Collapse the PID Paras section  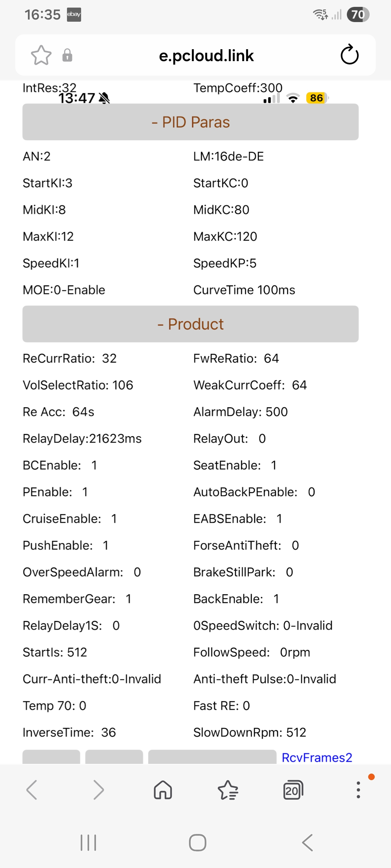190,122
